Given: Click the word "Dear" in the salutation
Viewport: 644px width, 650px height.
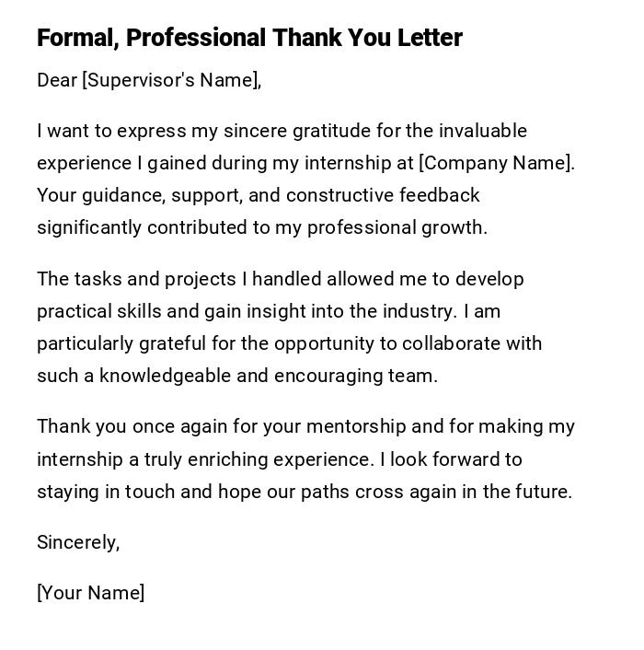Looking at the screenshot, I should click(57, 81).
